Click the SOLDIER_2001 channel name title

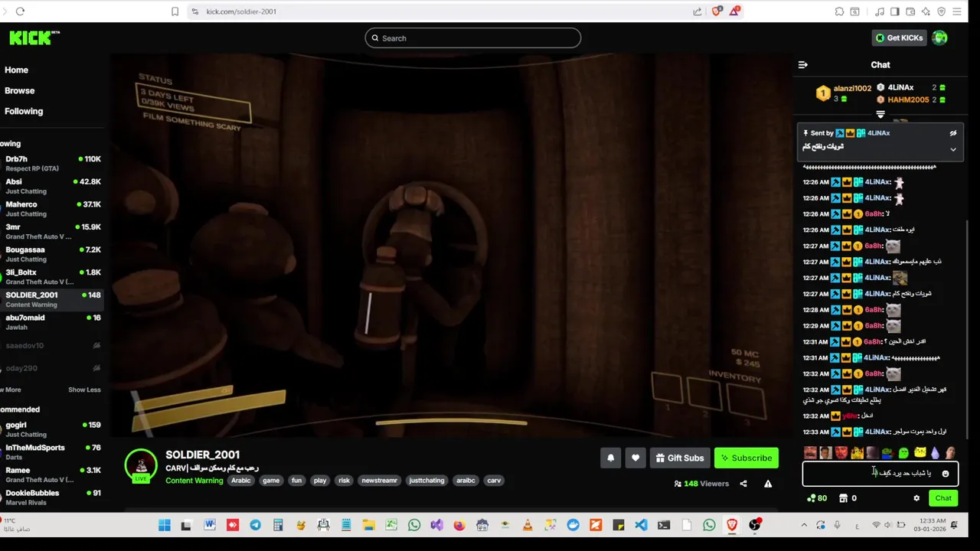click(203, 455)
